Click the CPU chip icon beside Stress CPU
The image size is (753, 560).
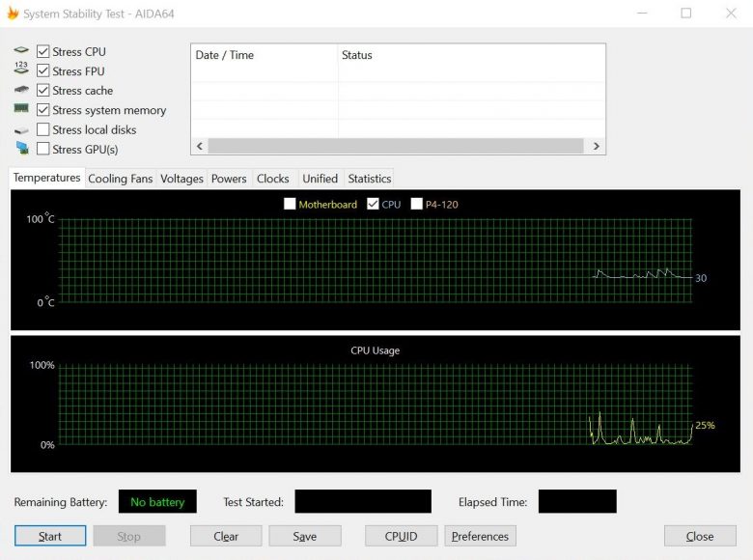21,50
